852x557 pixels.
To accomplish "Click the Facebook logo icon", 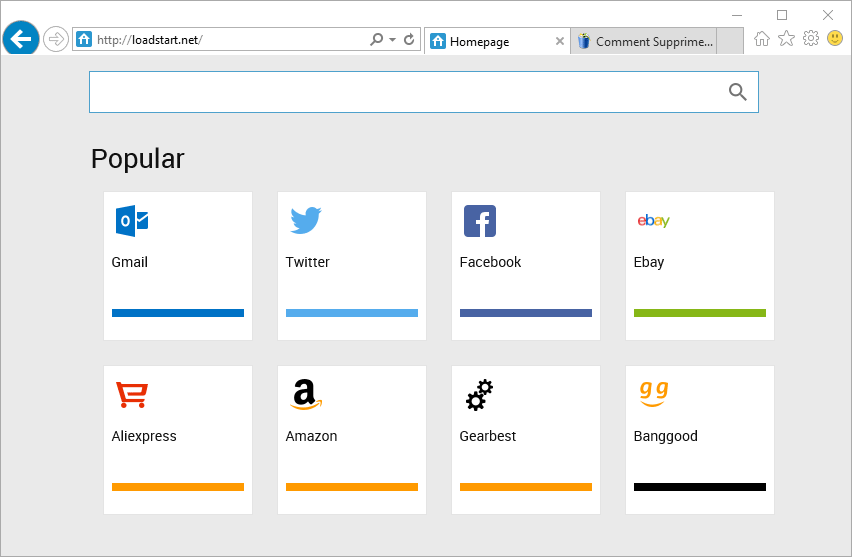I will [x=480, y=221].
